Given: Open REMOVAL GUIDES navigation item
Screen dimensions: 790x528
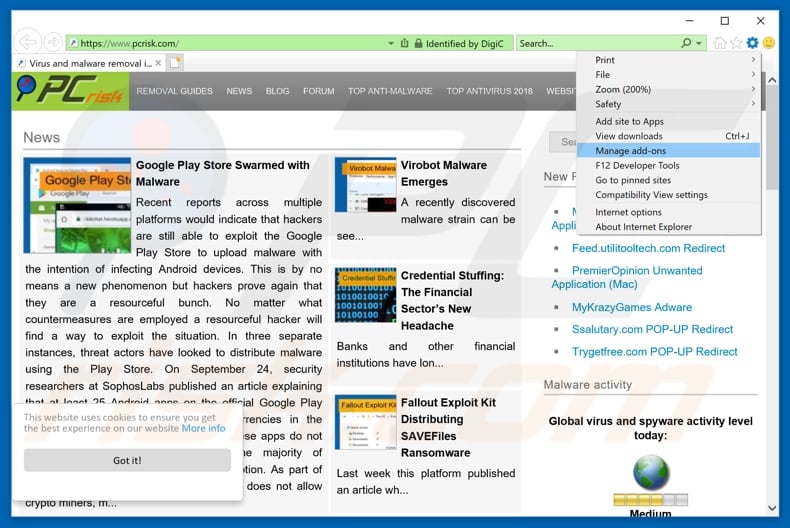Looking at the screenshot, I should pos(174,91).
